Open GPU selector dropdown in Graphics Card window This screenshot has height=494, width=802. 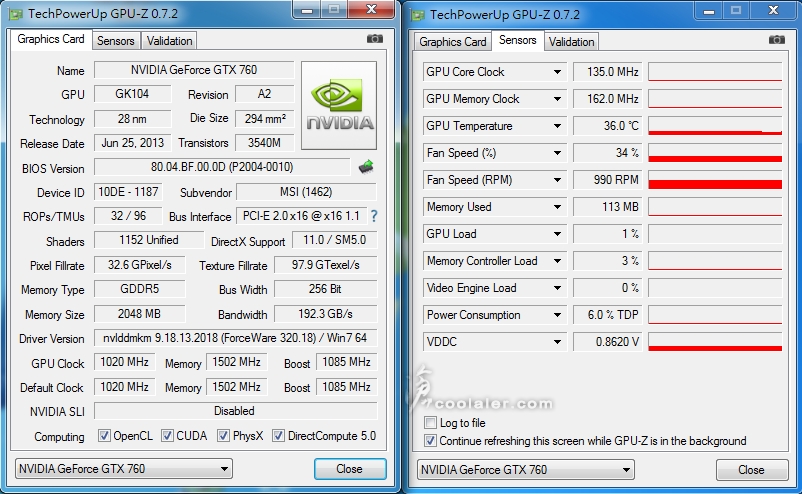click(x=123, y=468)
